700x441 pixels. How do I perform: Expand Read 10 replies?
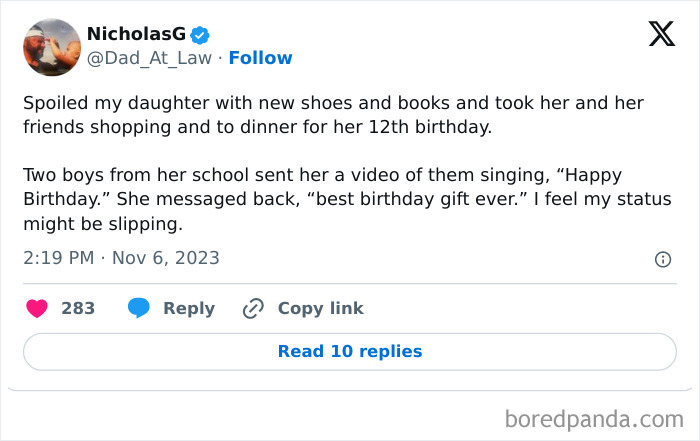[x=350, y=351]
